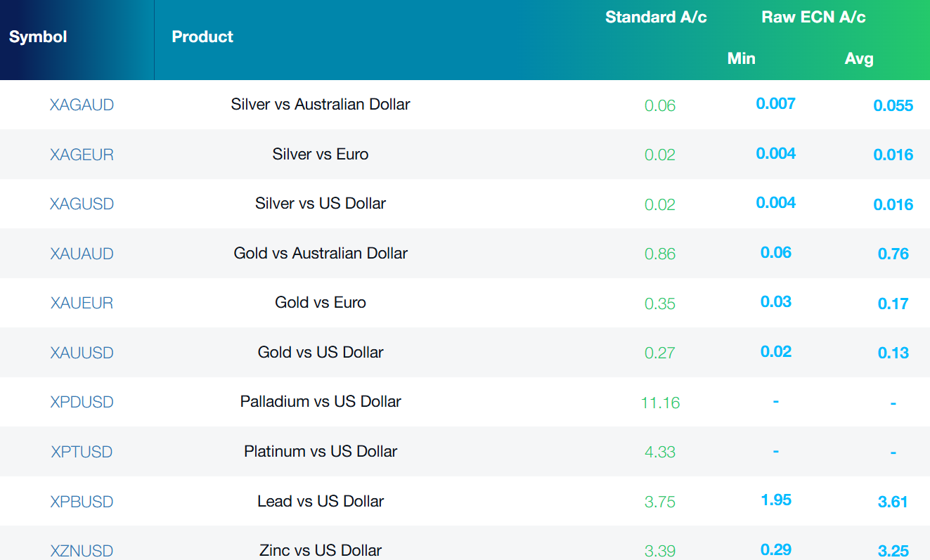Select the XAGUSD symbol
Image resolution: width=930 pixels, height=560 pixels.
[x=82, y=204]
